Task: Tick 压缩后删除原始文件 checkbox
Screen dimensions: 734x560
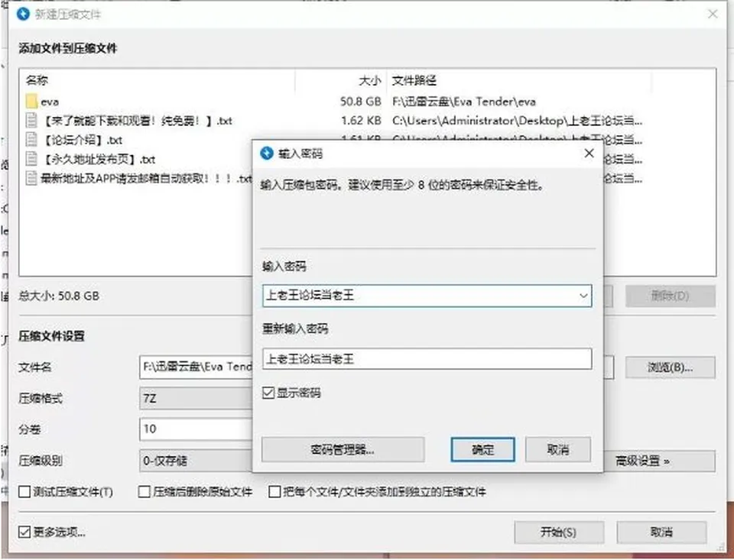Action: (x=145, y=492)
